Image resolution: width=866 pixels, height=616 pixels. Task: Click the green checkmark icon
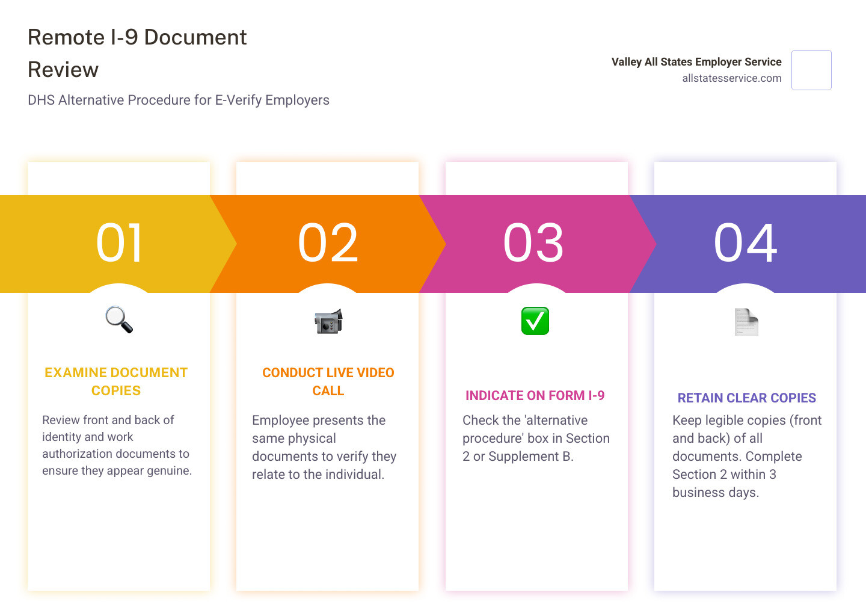(535, 321)
